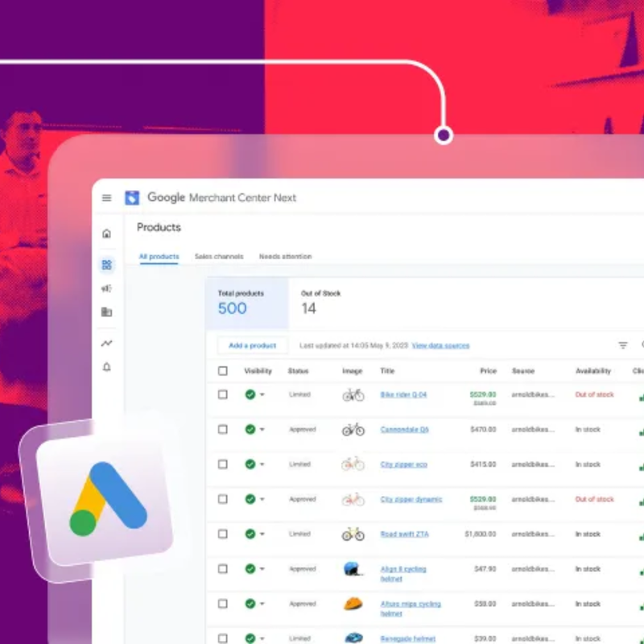Click the Merchant Center logo icon
This screenshot has width=644, height=644.
click(x=132, y=198)
